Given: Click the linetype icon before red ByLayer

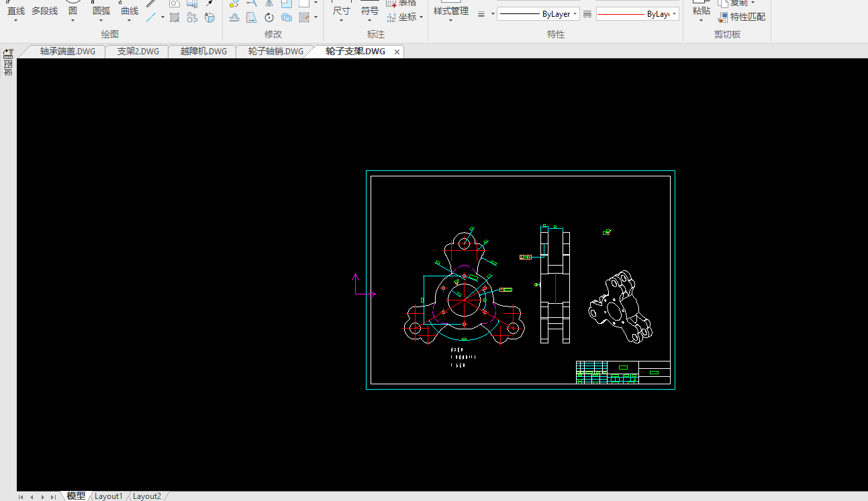Looking at the screenshot, I should (x=587, y=13).
